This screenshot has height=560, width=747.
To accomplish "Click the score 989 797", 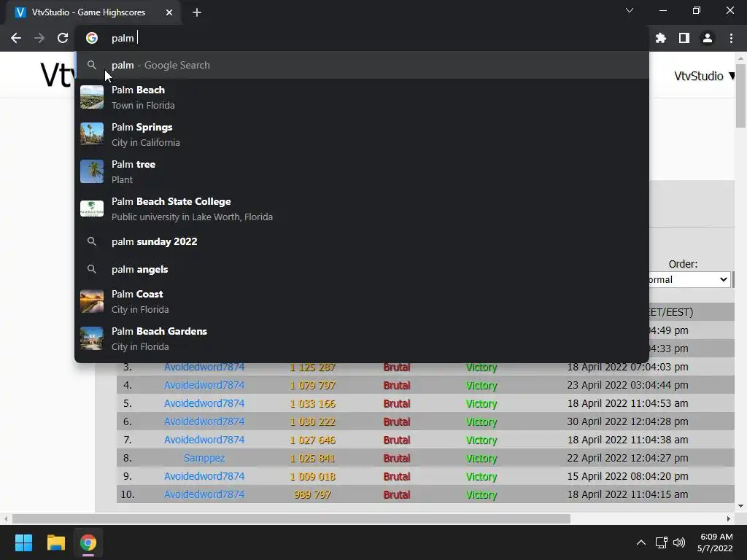I will (312, 495).
